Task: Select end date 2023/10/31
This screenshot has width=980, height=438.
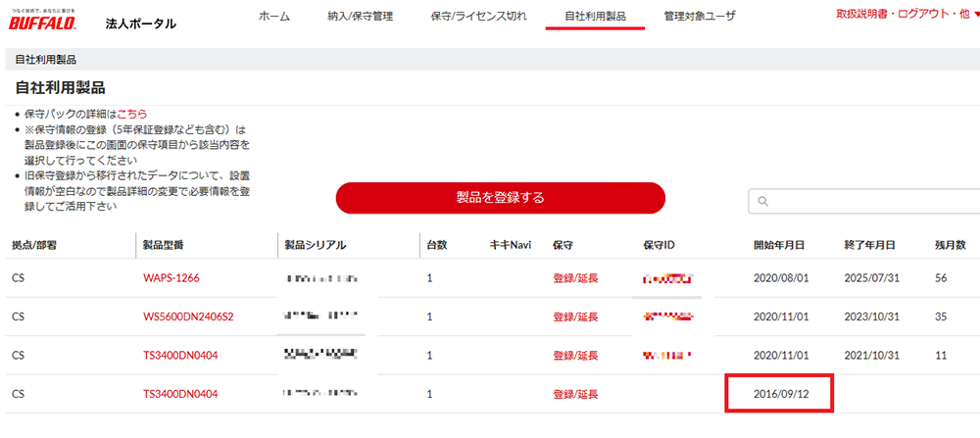Action: 871,316
